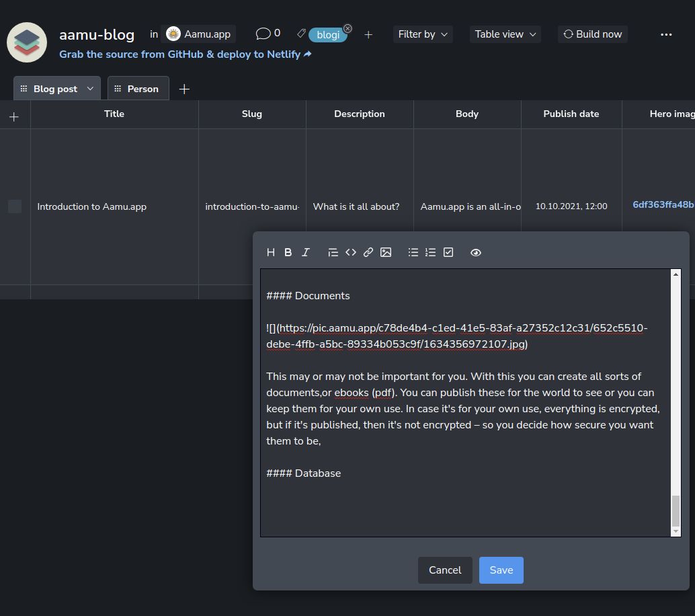Click the introduction-to-aamu slug cell

click(252, 206)
